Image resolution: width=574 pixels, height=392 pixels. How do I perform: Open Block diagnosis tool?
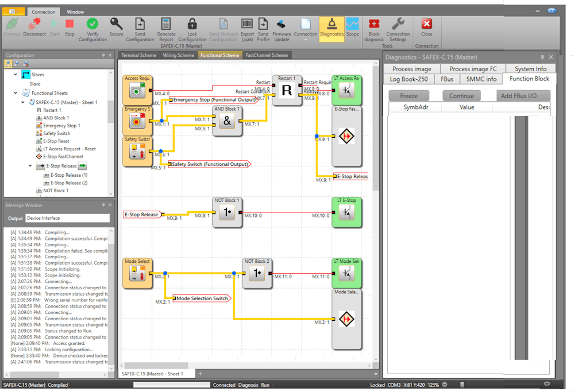(373, 25)
